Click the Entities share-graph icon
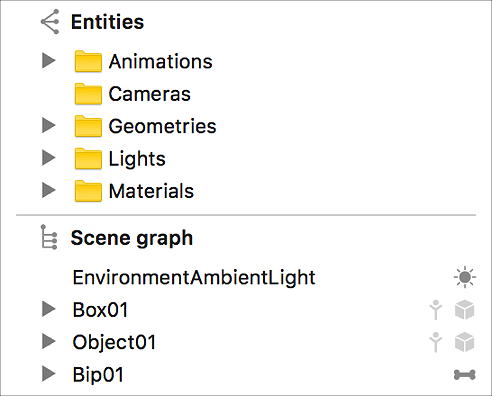The width and height of the screenshot is (492, 396). (50, 22)
